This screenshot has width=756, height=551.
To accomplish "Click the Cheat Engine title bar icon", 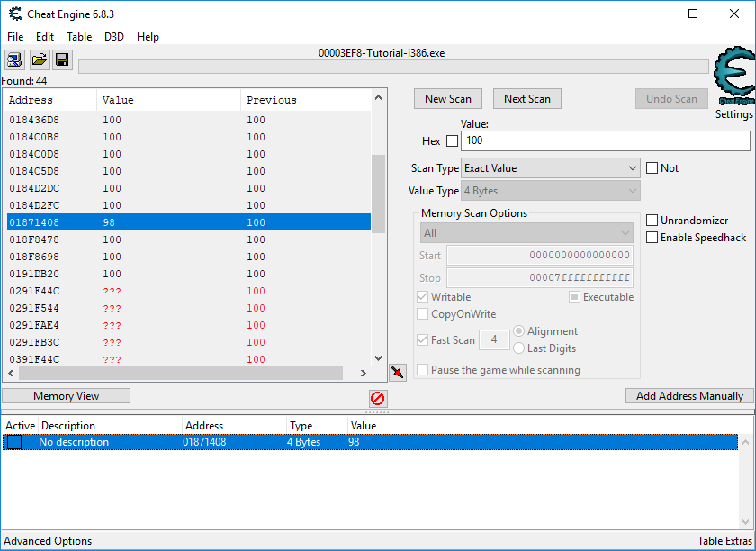I will click(x=15, y=14).
